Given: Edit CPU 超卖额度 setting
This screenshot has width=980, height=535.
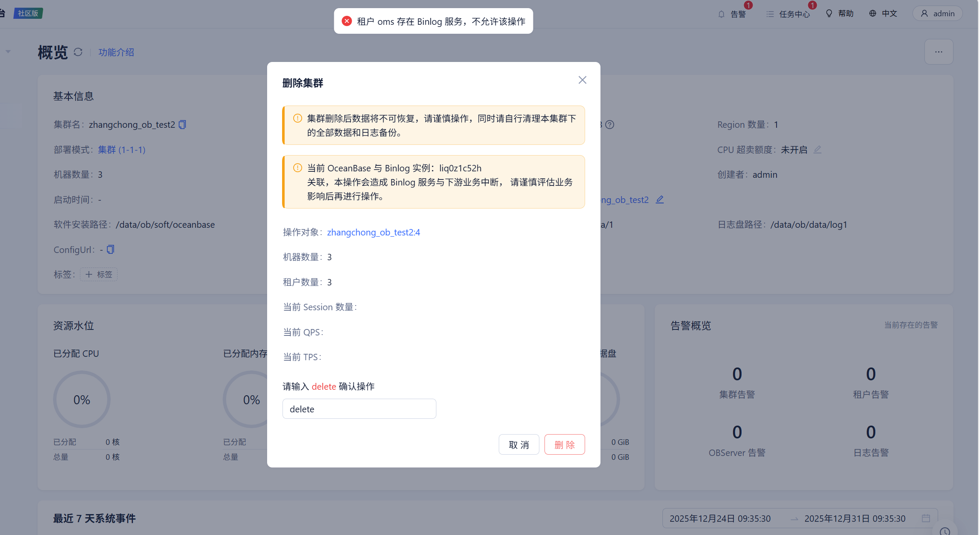Looking at the screenshot, I should click(817, 150).
